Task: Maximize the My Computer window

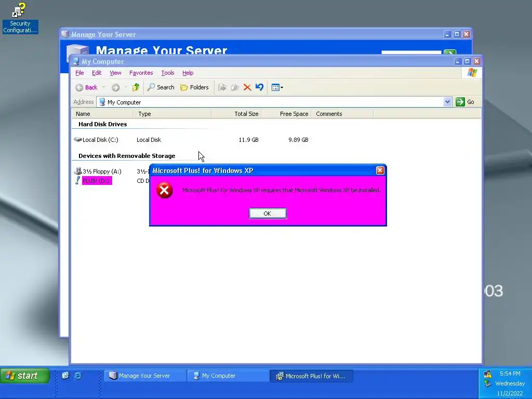Action: (x=467, y=61)
